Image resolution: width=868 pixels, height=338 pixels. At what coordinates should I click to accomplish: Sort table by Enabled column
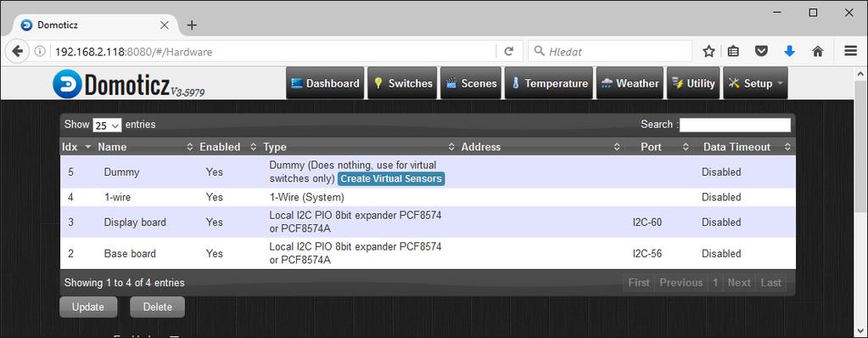pos(228,147)
